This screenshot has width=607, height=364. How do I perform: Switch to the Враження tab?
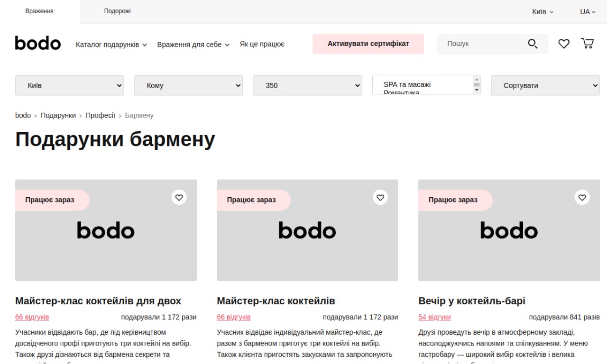[x=39, y=11]
